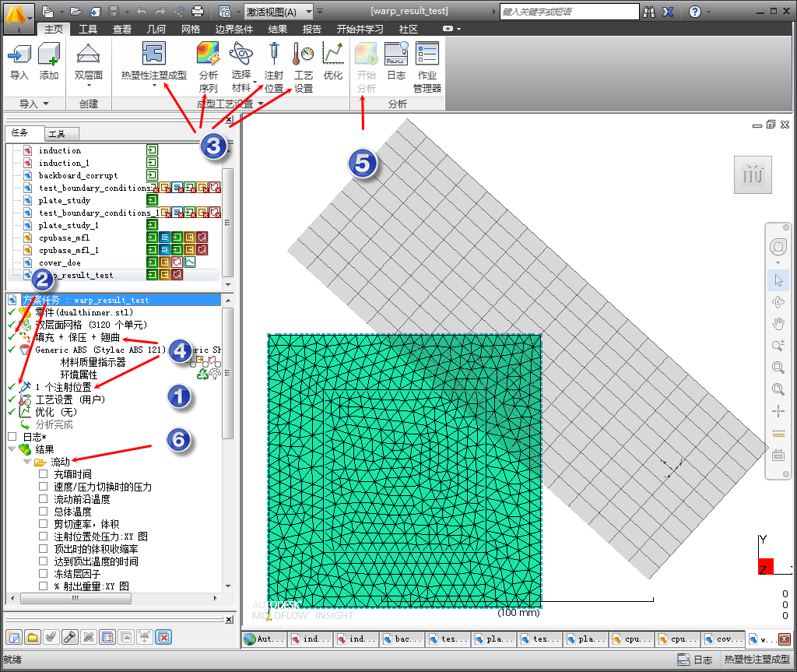Select the pointer select tool in navigation bar
Viewport: 797px width, 672px height.
click(x=778, y=280)
